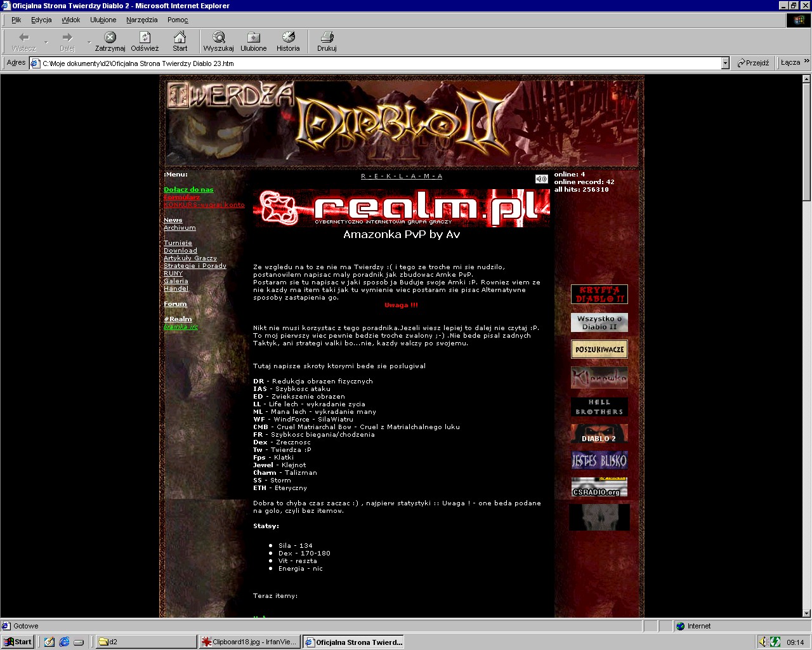The width and height of the screenshot is (812, 650).
Task: Click the vertical scrollbar down arrow
Action: [806, 613]
